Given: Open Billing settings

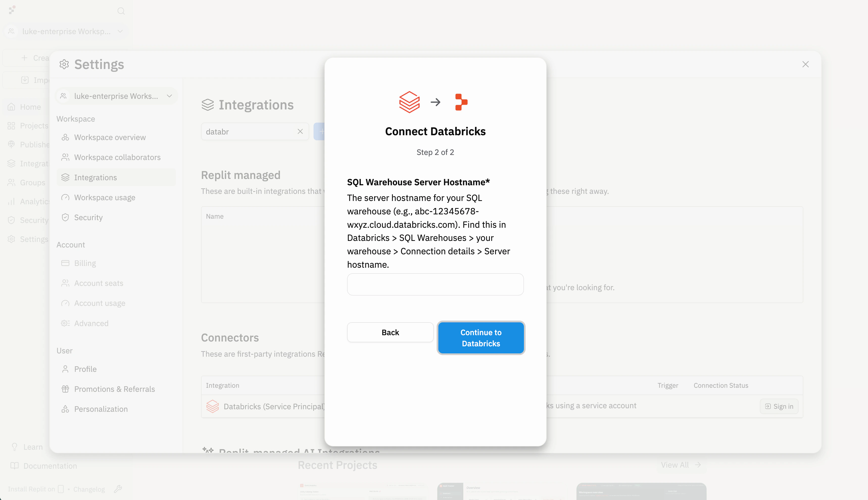Looking at the screenshot, I should tap(116, 263).
